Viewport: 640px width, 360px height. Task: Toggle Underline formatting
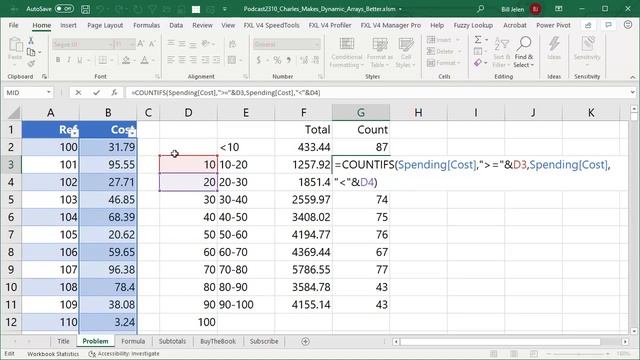(80, 60)
